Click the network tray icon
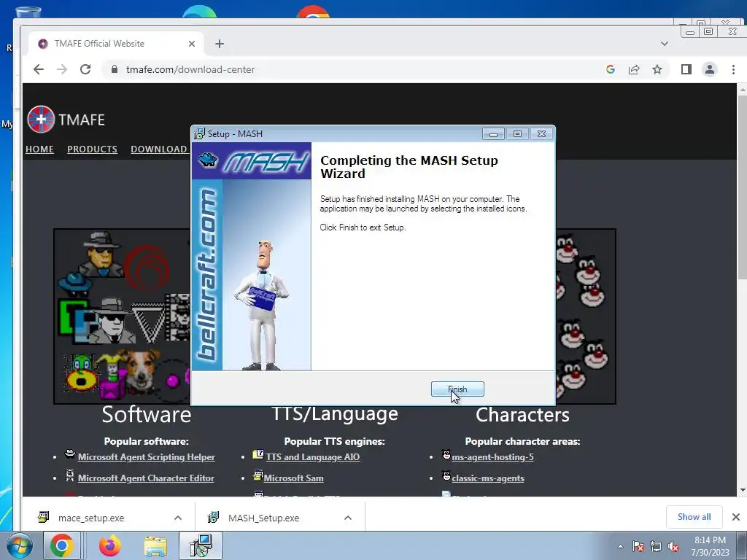Screen dimensions: 747x560 coord(656,546)
